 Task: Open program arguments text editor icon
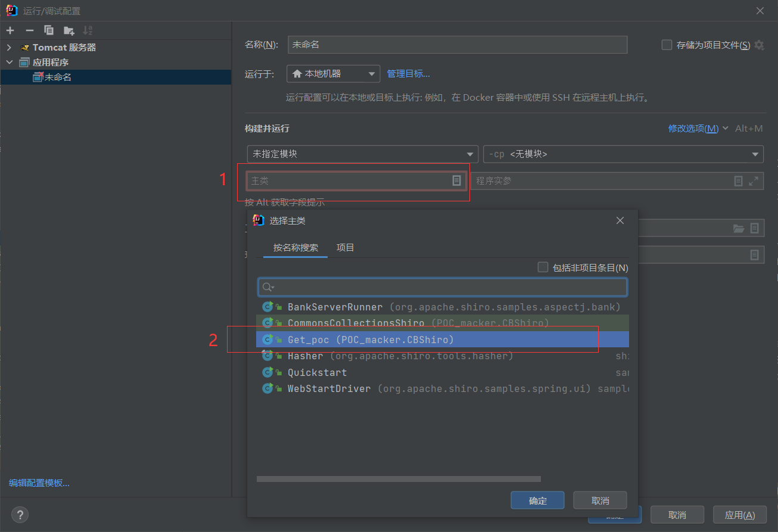coord(738,181)
